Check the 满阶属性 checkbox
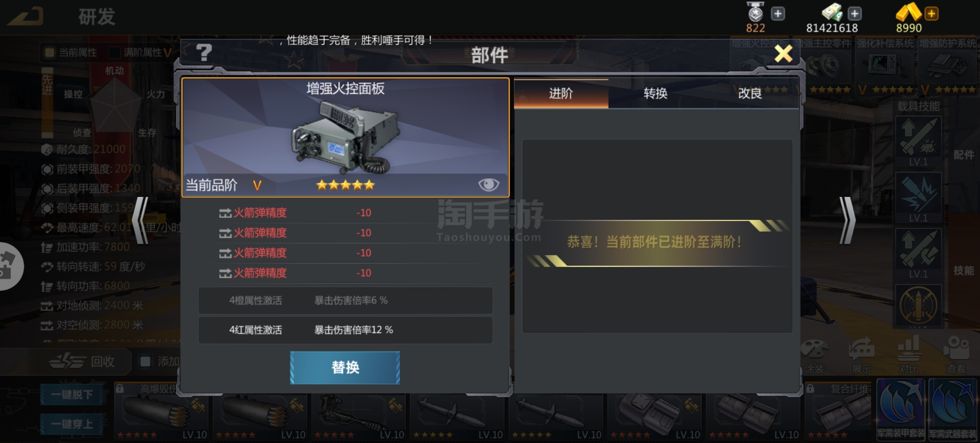This screenshot has height=443, width=980. [x=114, y=53]
